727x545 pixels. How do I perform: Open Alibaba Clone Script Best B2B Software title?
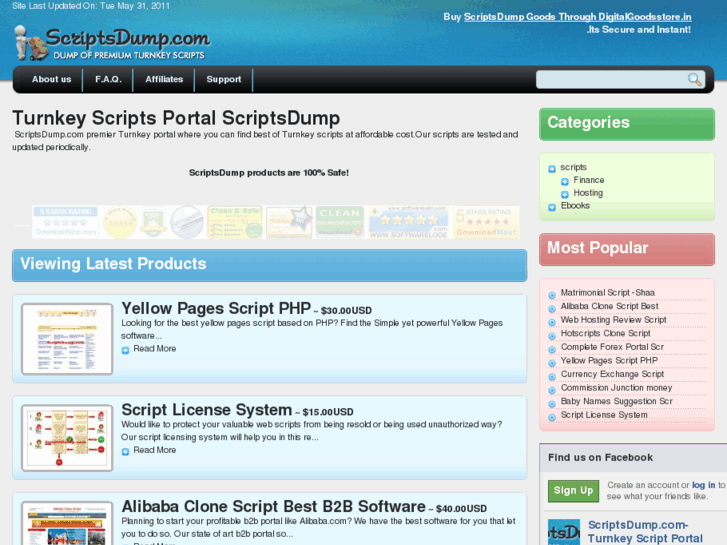(274, 507)
